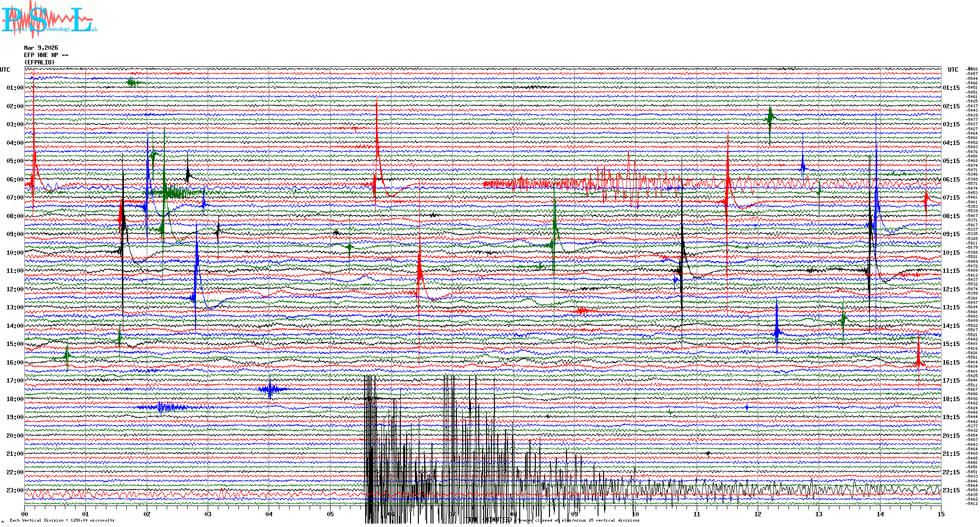Click the 01:15 time label on right
This screenshot has height=527, width=980.
pyautogui.click(x=951, y=88)
